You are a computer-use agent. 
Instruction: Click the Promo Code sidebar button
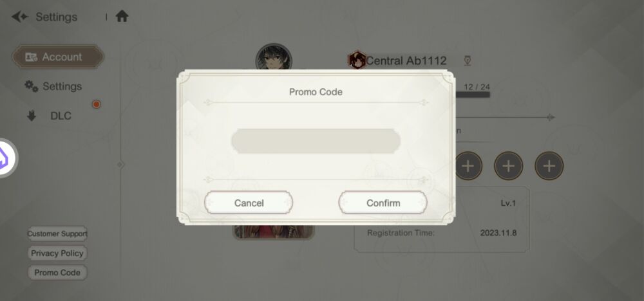pyautogui.click(x=57, y=272)
